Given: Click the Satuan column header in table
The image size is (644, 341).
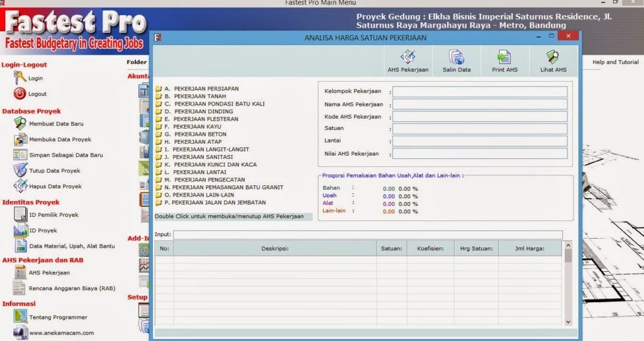Looking at the screenshot, I should click(391, 249).
